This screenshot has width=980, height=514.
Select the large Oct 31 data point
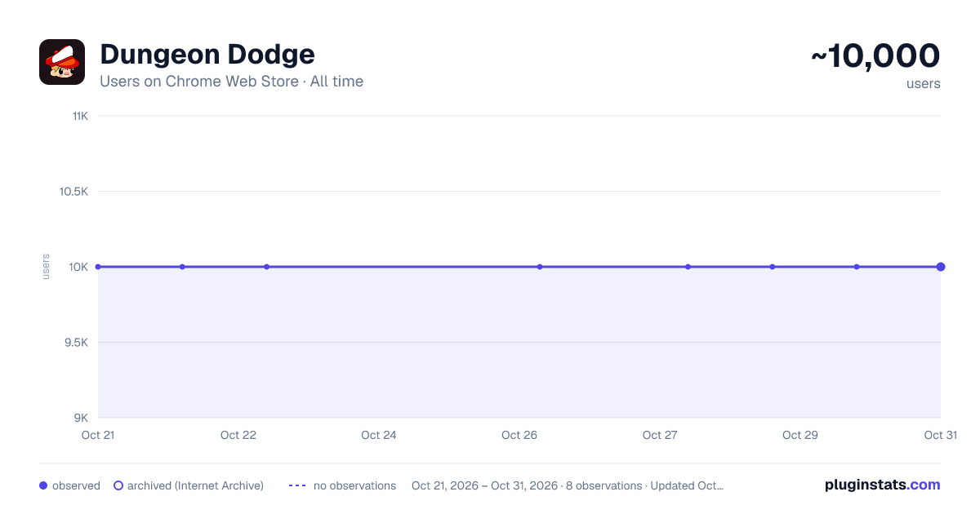[941, 267]
